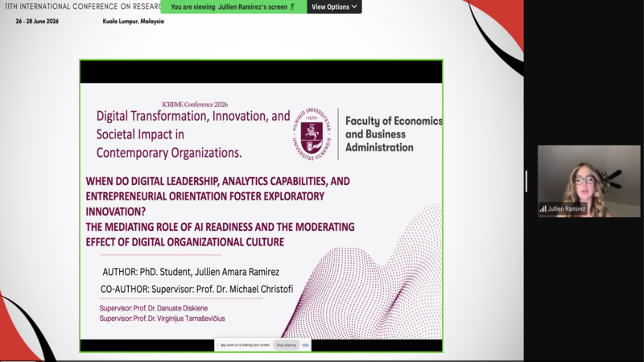Click the muted annotation icon in green banner
644x362 pixels.
[293, 6]
